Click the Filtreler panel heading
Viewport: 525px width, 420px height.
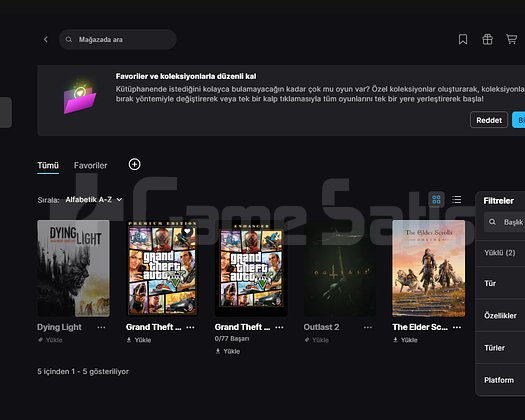[499, 201]
